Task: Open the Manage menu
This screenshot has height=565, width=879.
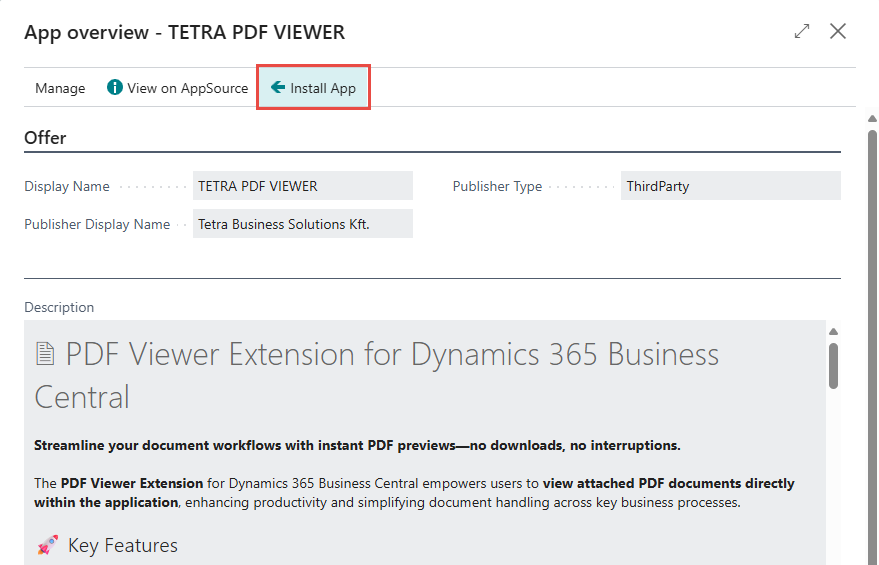Action: 60,88
